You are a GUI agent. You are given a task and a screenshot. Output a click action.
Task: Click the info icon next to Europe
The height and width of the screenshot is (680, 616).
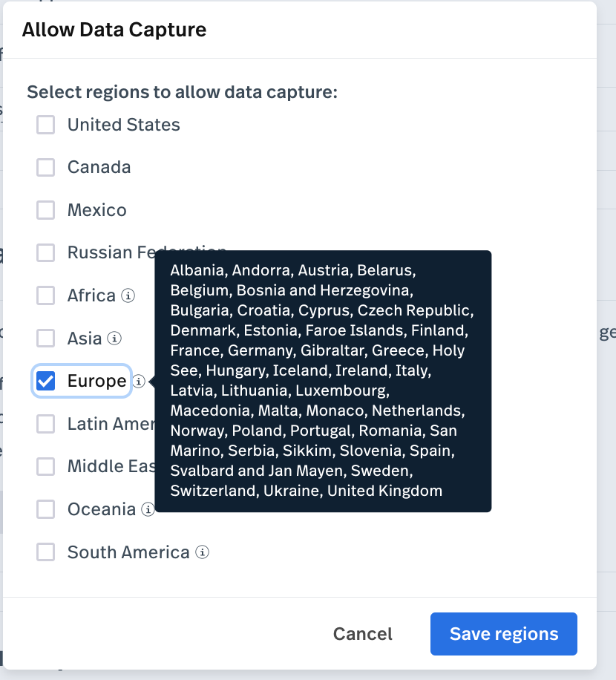pos(139,381)
